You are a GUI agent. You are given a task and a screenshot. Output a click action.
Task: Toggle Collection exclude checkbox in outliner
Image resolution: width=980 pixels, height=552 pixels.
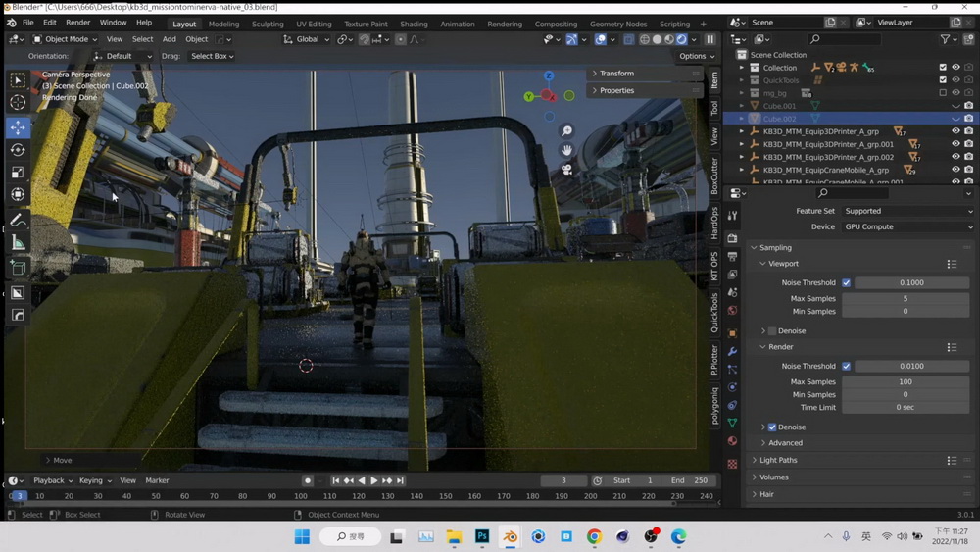pyautogui.click(x=943, y=67)
